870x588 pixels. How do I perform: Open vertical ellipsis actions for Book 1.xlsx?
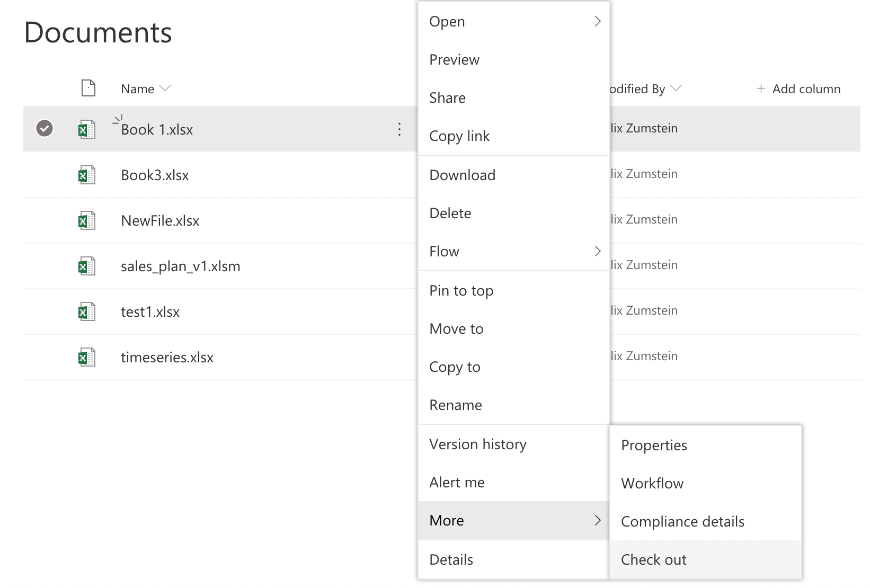click(x=400, y=129)
